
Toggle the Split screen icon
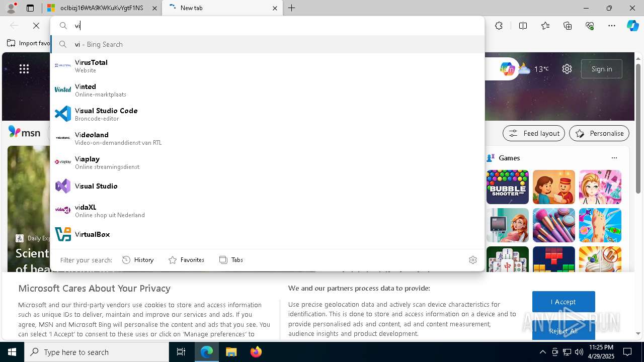(x=523, y=26)
